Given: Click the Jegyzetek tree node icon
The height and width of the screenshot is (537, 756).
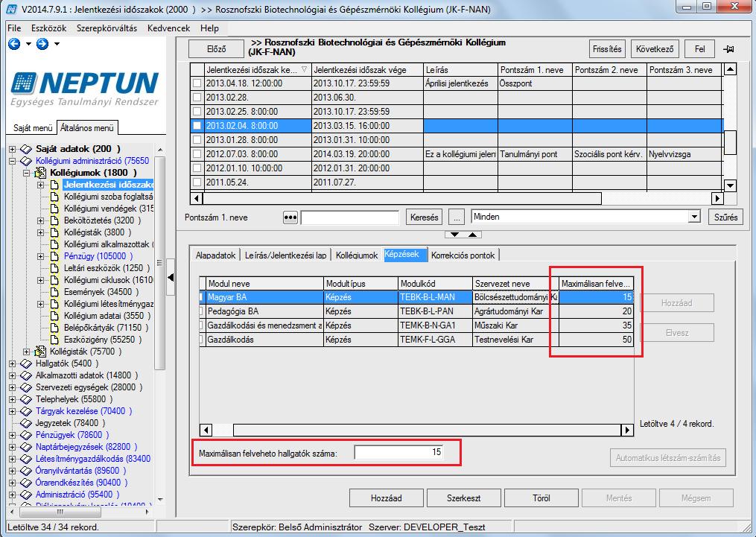Looking at the screenshot, I should coord(26,423).
